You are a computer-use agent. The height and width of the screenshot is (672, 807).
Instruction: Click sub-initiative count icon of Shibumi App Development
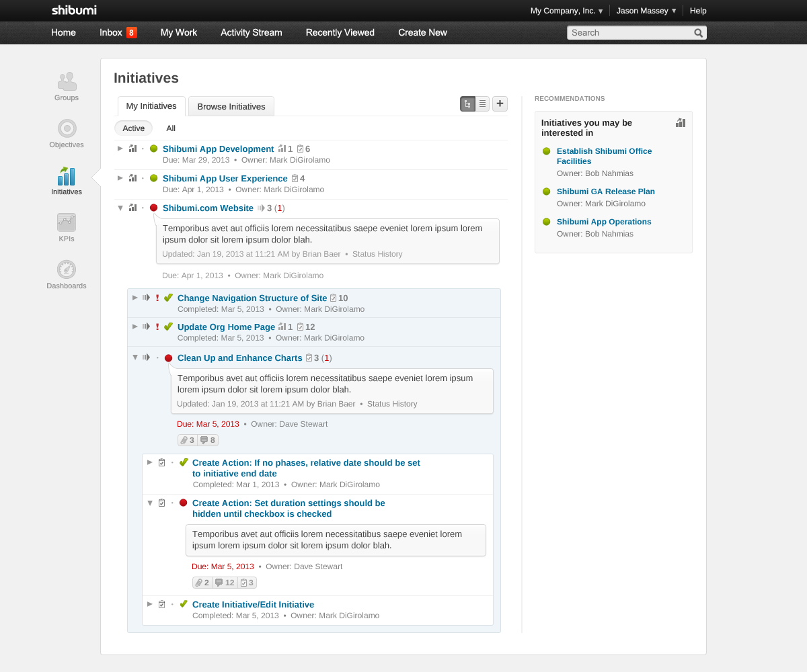tap(282, 149)
